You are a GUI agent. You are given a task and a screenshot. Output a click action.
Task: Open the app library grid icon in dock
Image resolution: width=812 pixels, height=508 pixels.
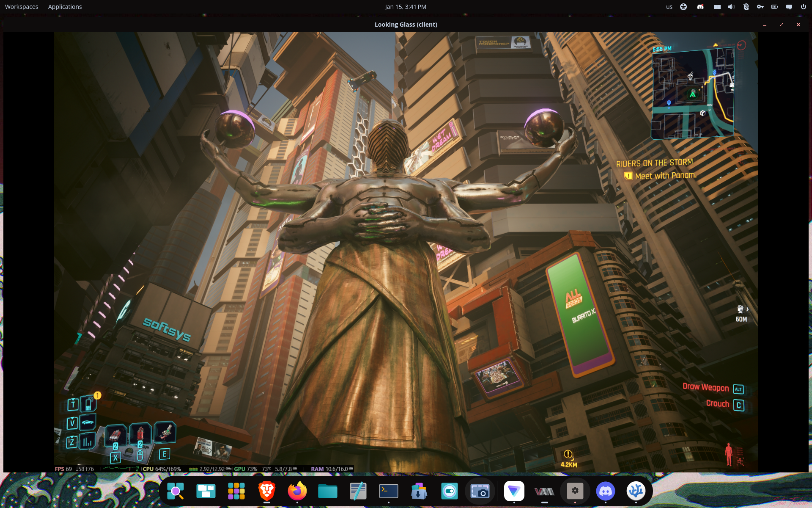pyautogui.click(x=236, y=491)
